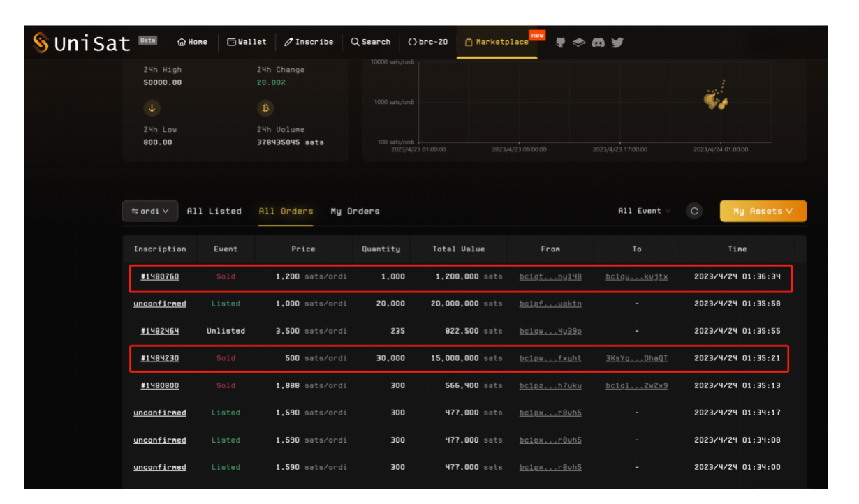
Task: Open the GitHub icon link
Action: (x=560, y=43)
